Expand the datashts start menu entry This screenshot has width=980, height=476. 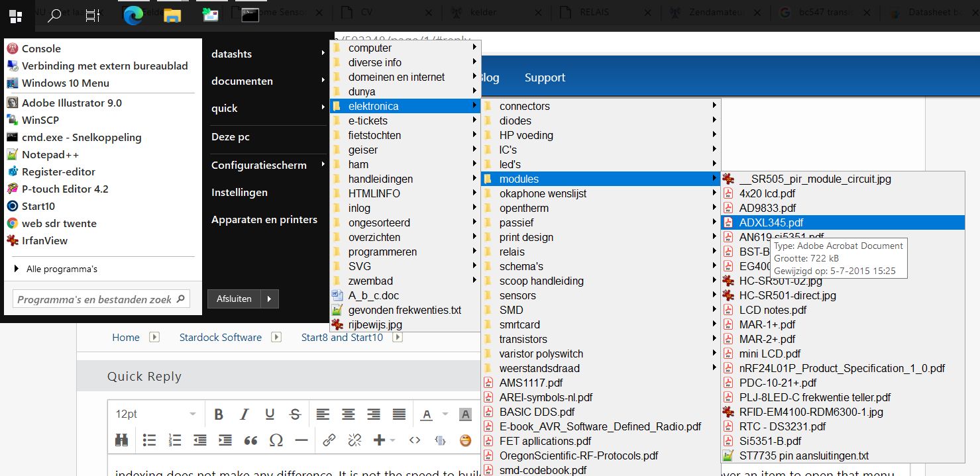click(x=268, y=54)
